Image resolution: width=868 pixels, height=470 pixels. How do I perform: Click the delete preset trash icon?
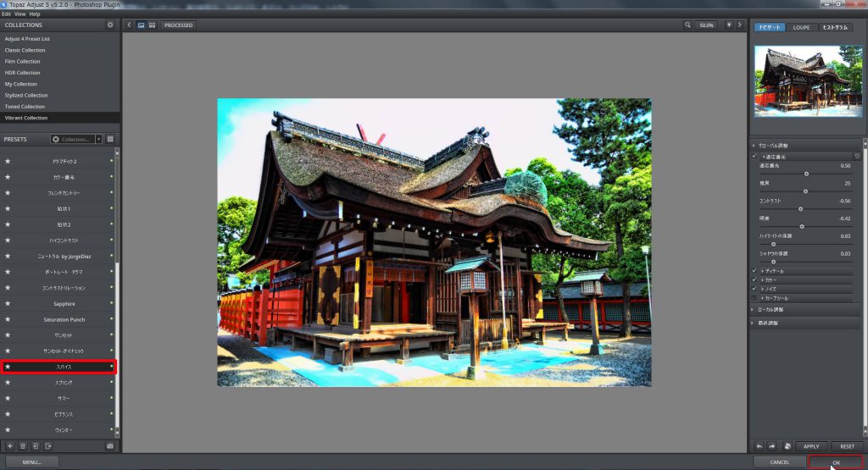click(x=23, y=445)
